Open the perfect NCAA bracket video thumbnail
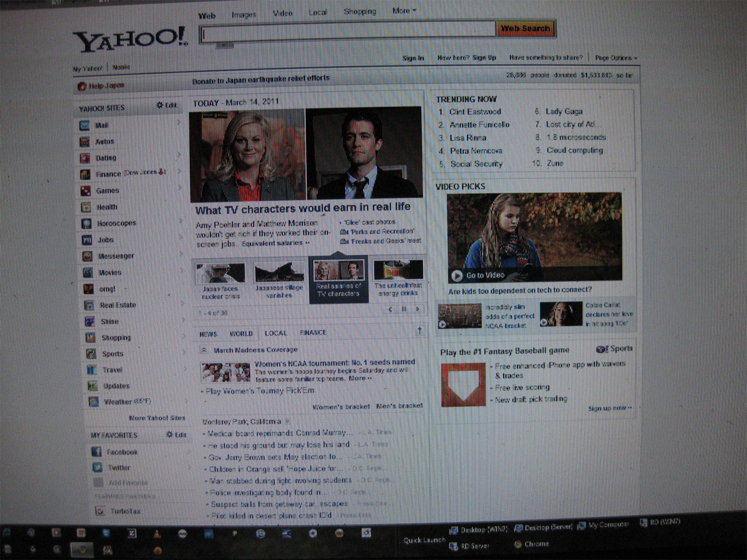747x560 pixels. [x=459, y=315]
